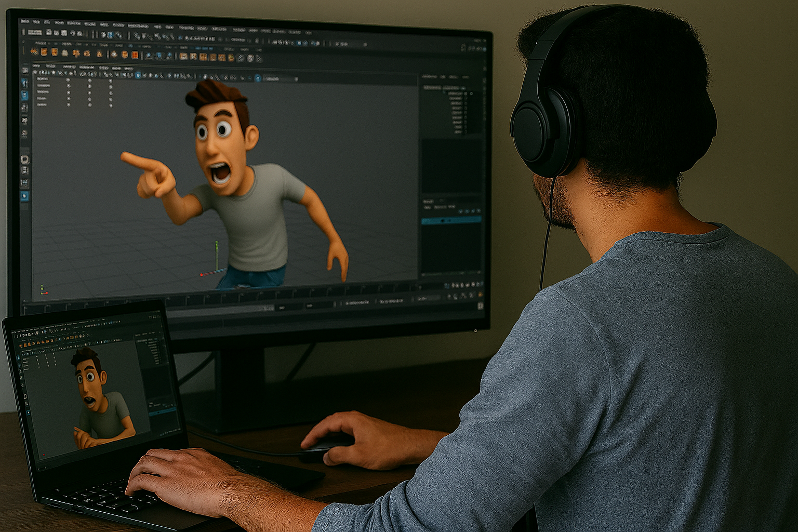Open the menu set dropdown below the menu bar
The width and height of the screenshot is (798, 532).
[x=35, y=32]
